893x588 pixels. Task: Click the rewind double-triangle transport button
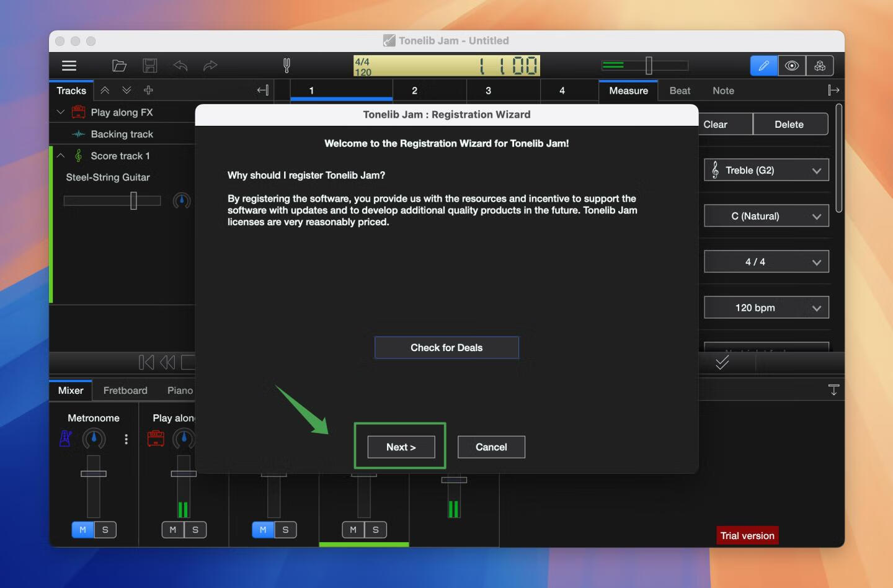coord(167,362)
